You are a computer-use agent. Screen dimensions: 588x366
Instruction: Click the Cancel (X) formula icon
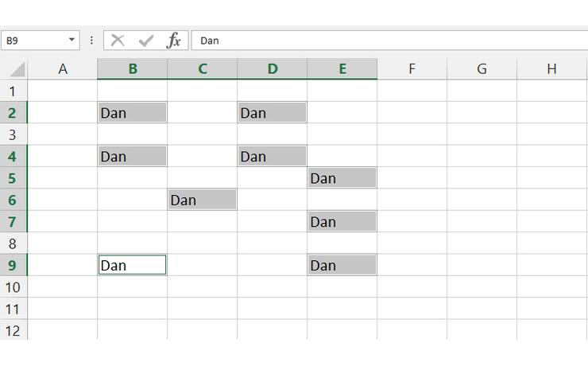pyautogui.click(x=118, y=41)
